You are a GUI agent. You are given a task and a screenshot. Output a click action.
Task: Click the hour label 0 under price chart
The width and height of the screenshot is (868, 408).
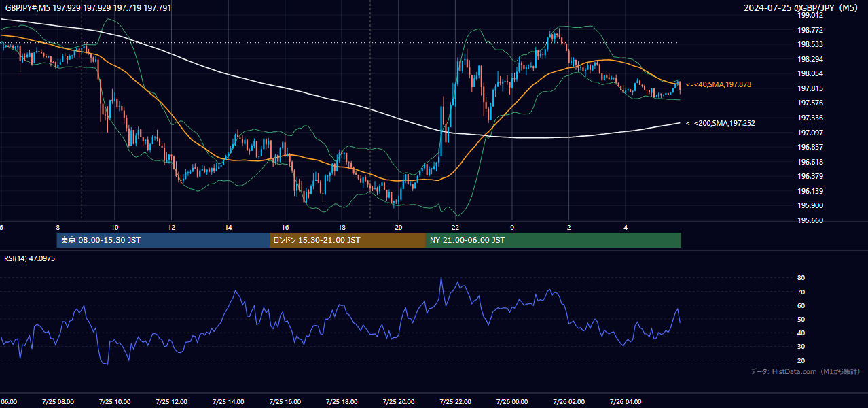pyautogui.click(x=512, y=227)
